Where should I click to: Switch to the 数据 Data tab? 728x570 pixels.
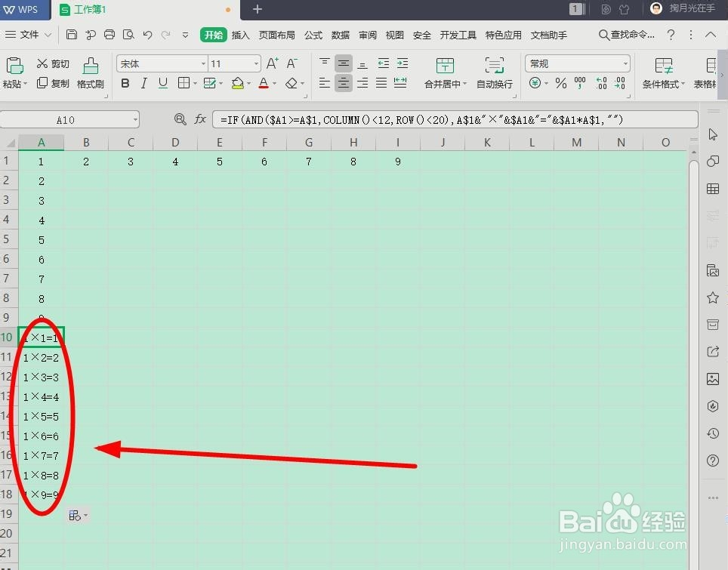point(341,35)
